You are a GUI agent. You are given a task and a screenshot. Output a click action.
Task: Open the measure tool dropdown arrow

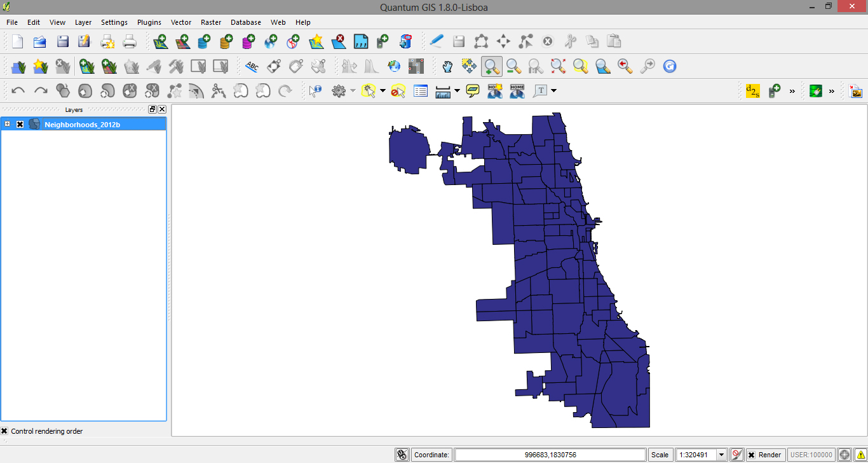click(457, 91)
